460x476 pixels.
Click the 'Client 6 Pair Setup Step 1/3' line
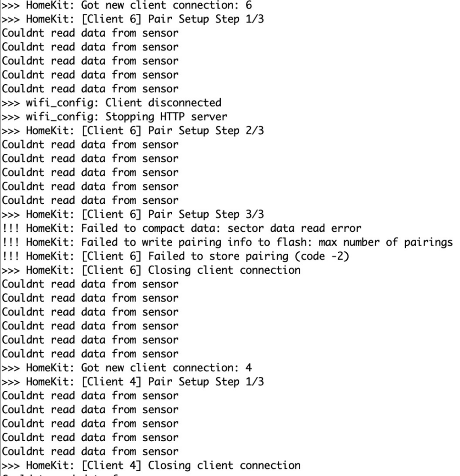point(133,19)
